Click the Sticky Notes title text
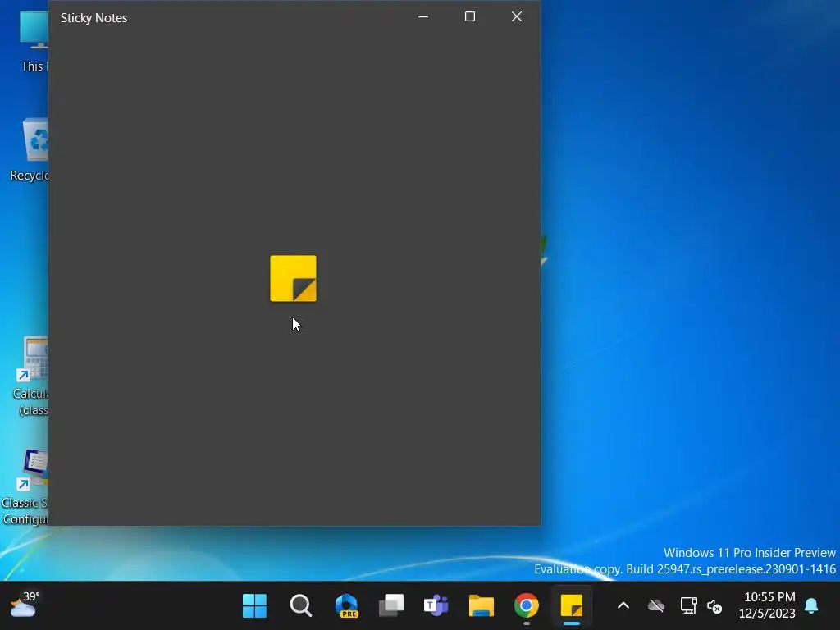This screenshot has height=630, width=840. 94,18
